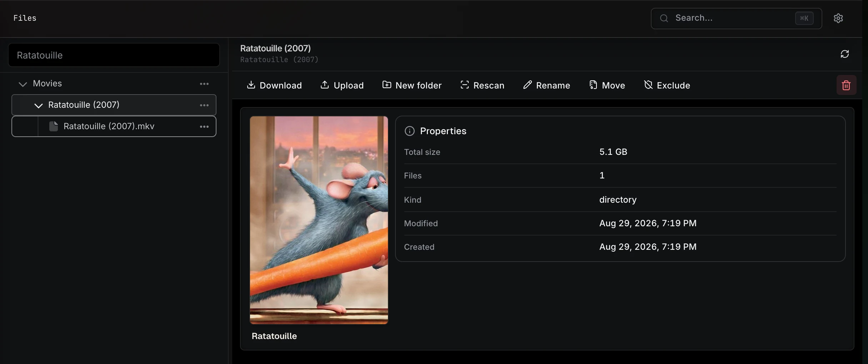Click the Ratatouille caption under poster
The image size is (868, 364).
point(274,336)
